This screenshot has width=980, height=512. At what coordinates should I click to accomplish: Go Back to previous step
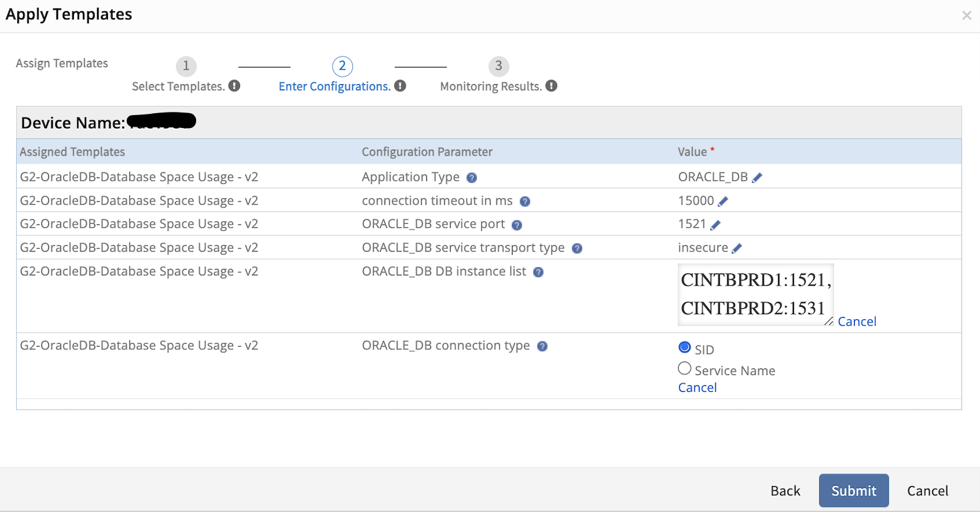pos(785,491)
